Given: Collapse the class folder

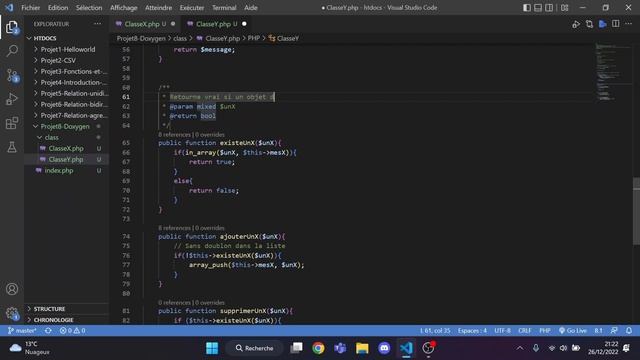Looking at the screenshot, I should (67, 138).
